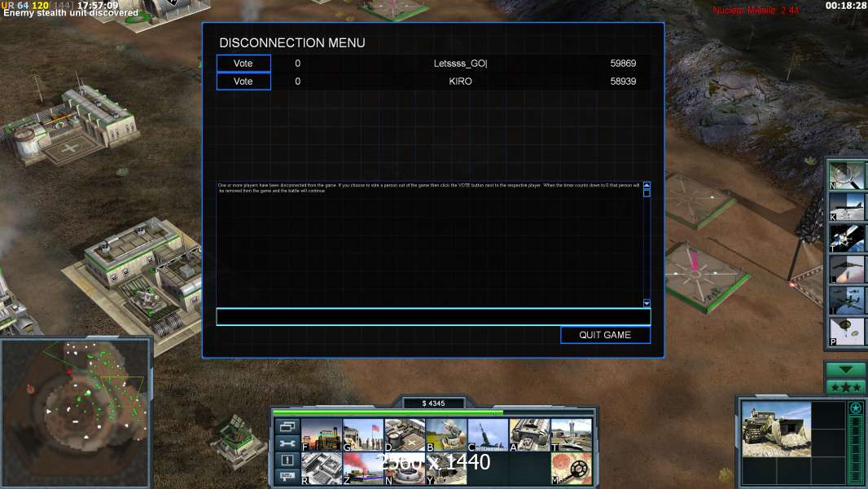Click the Nuclear Missile countdown timer
Image resolution: width=868 pixels, height=489 pixels.
tap(756, 10)
